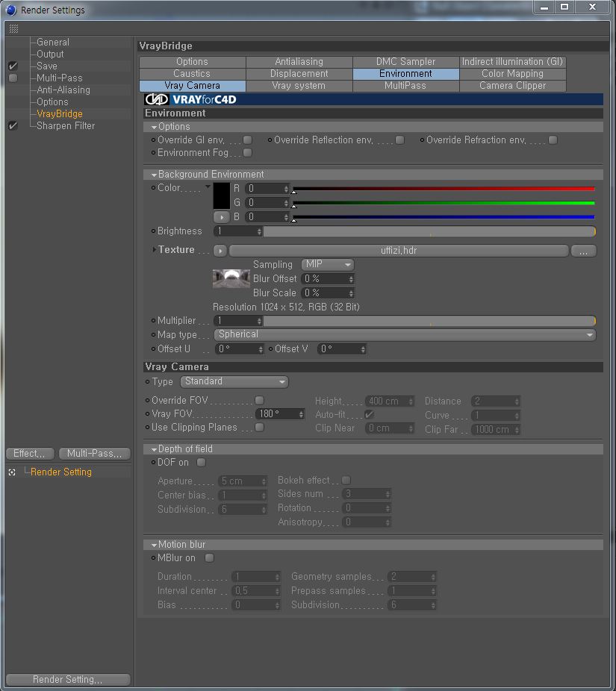Select the Caustics tab

(x=192, y=74)
